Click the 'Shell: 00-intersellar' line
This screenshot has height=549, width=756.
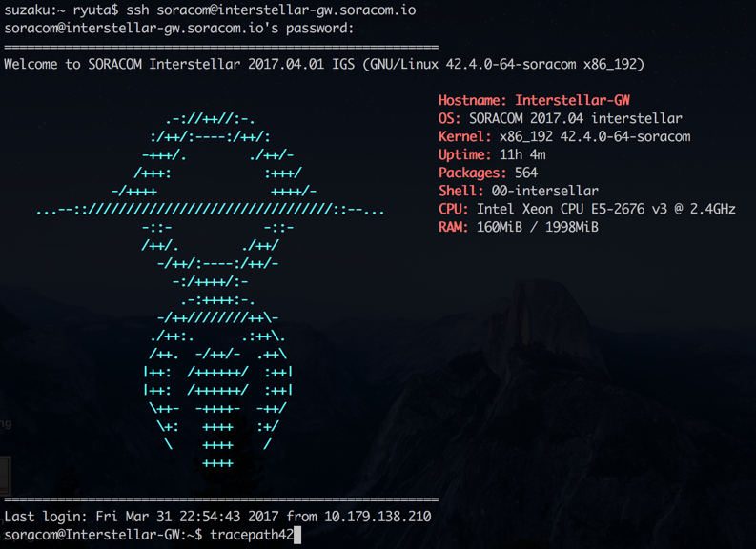(519, 191)
